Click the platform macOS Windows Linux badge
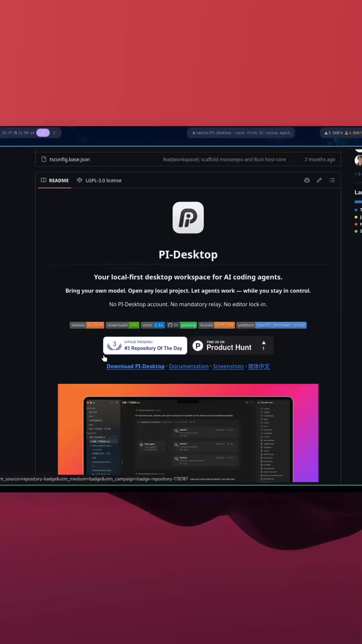The width and height of the screenshot is (362, 644). [271, 325]
